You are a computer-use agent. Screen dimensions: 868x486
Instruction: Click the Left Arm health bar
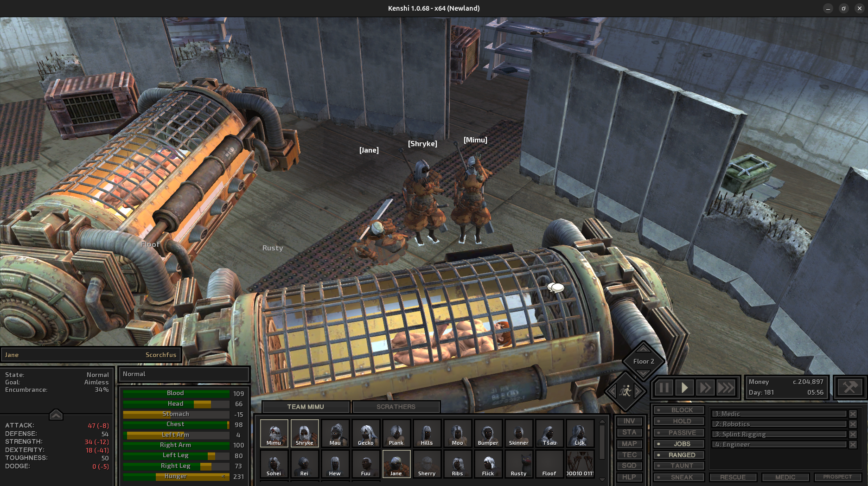coord(176,435)
